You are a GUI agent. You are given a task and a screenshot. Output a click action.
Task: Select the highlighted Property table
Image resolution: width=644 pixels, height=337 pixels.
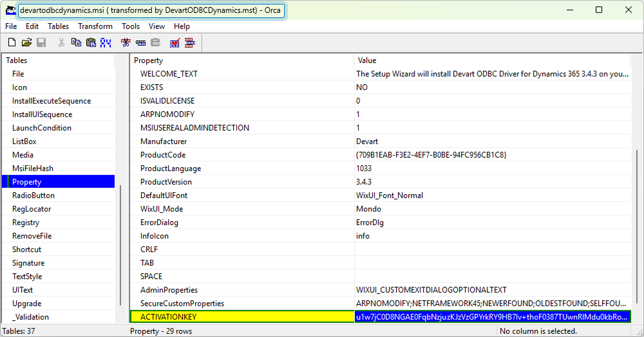[59, 181]
